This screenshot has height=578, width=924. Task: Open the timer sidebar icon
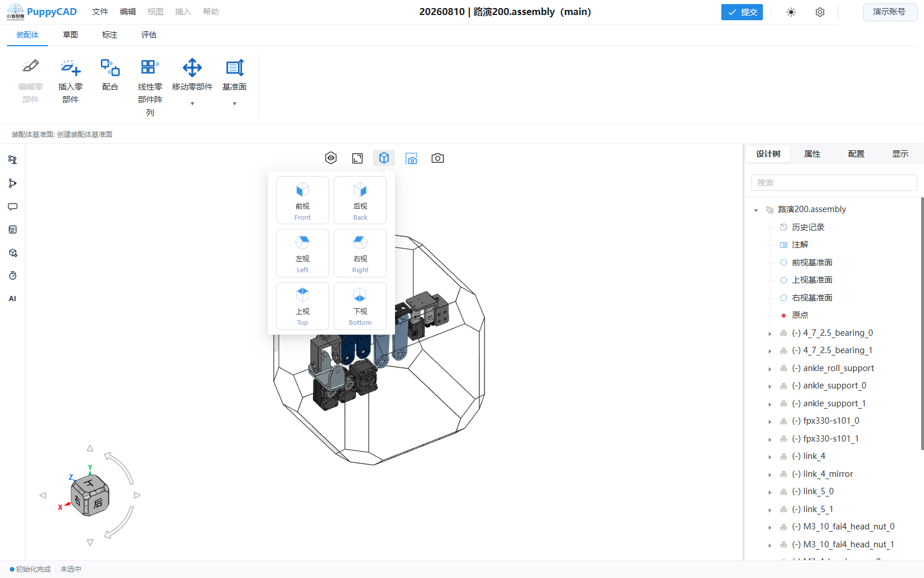click(x=13, y=276)
